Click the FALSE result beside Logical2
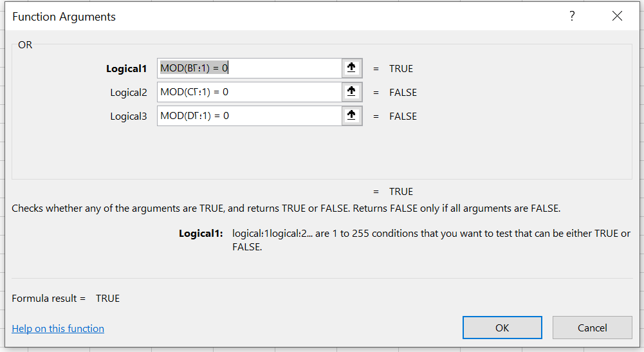The image size is (644, 352). pos(403,93)
